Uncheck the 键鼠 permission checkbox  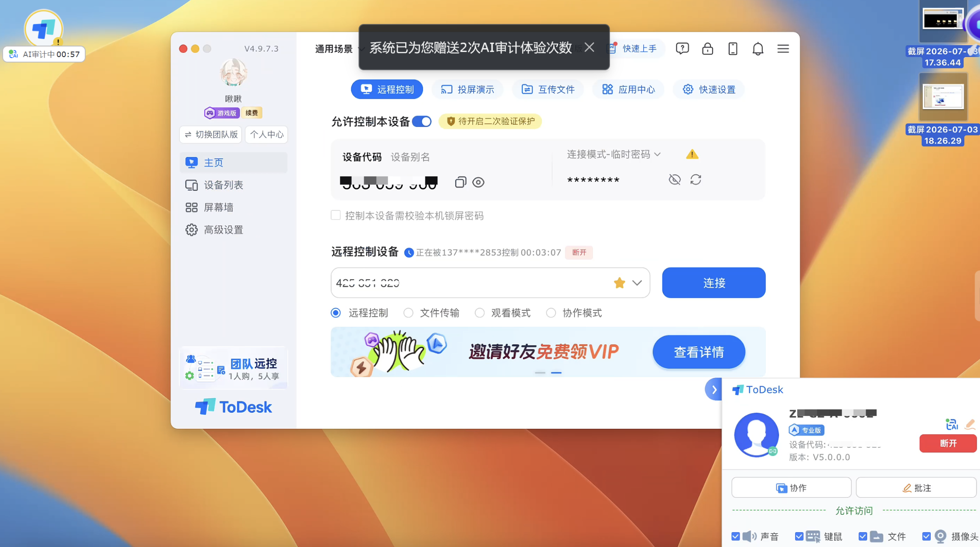(x=799, y=536)
